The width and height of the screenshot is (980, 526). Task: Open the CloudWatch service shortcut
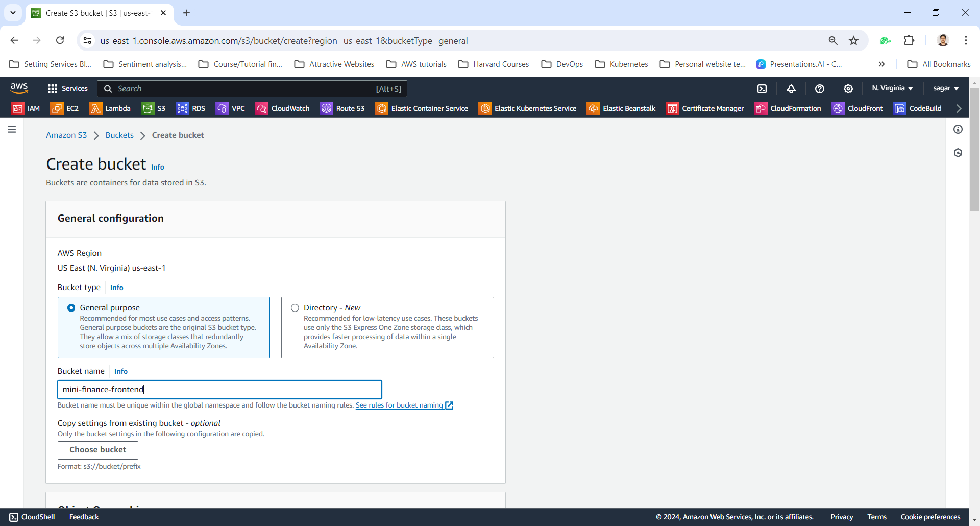(x=282, y=108)
